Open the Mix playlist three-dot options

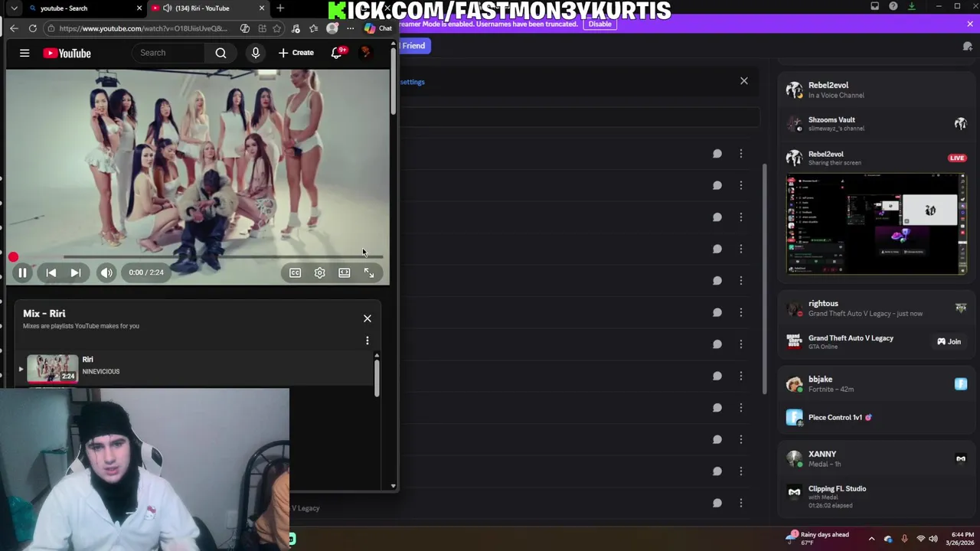367,341
